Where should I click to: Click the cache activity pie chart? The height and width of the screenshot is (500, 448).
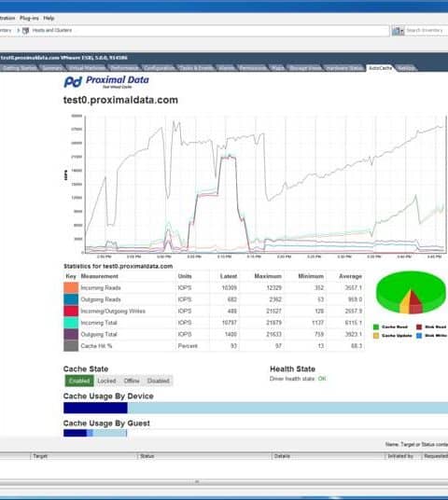click(x=411, y=293)
